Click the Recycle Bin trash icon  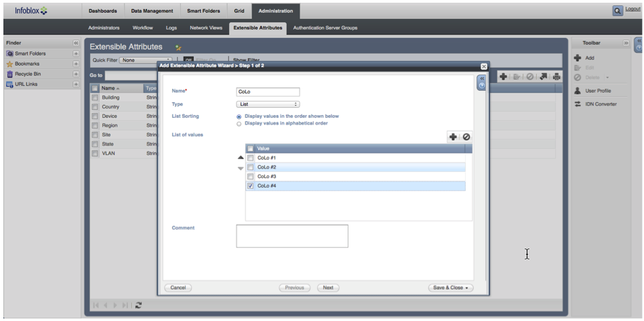coord(10,74)
